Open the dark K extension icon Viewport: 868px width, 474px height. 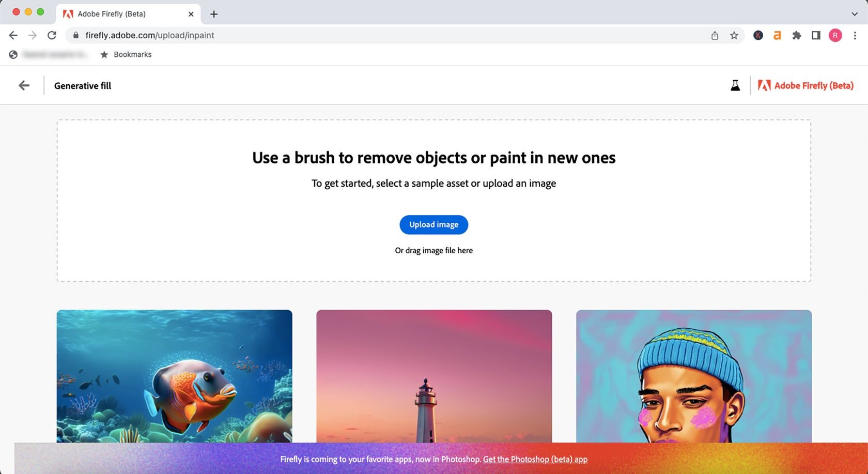758,35
